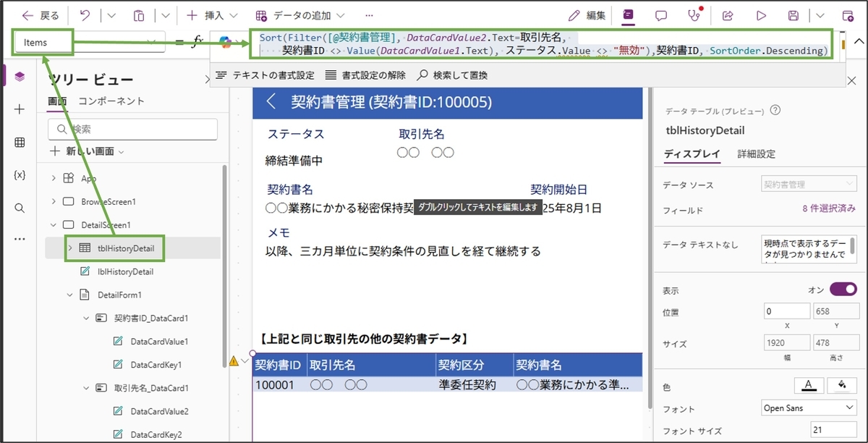
Task: Switch to the 詳細設定 tab
Action: click(757, 153)
